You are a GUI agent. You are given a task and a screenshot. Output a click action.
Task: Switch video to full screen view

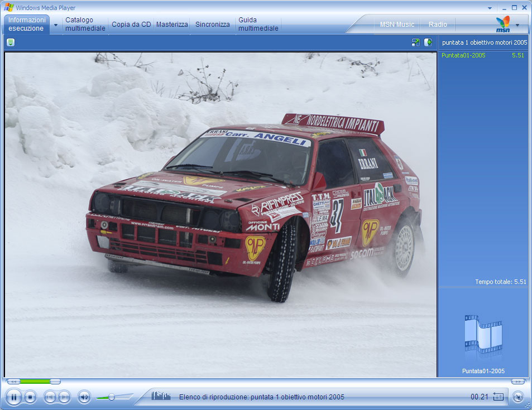(x=416, y=42)
